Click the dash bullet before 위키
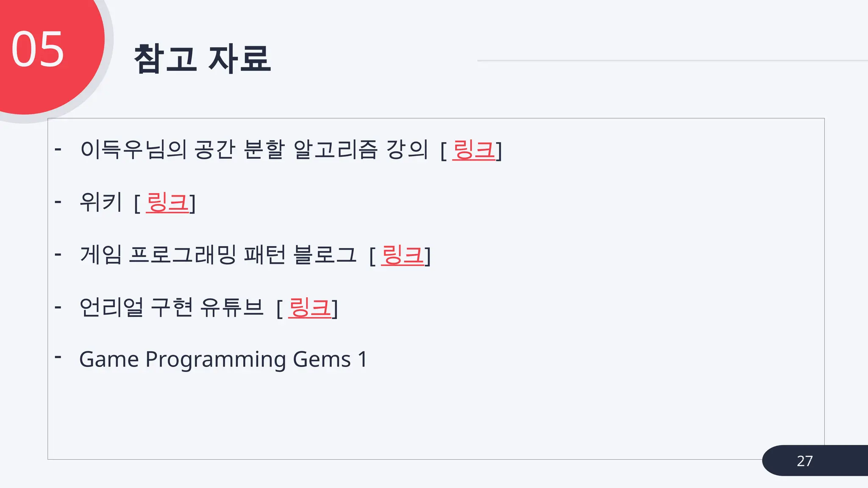 pos(58,202)
